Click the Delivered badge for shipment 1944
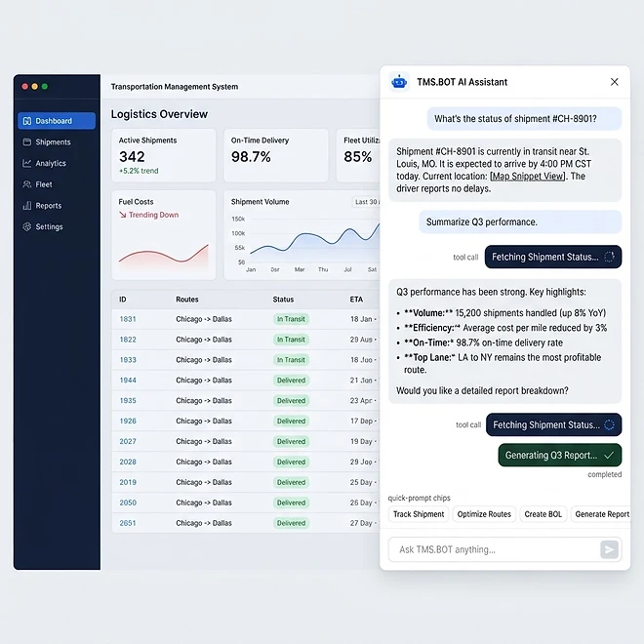 (291, 381)
